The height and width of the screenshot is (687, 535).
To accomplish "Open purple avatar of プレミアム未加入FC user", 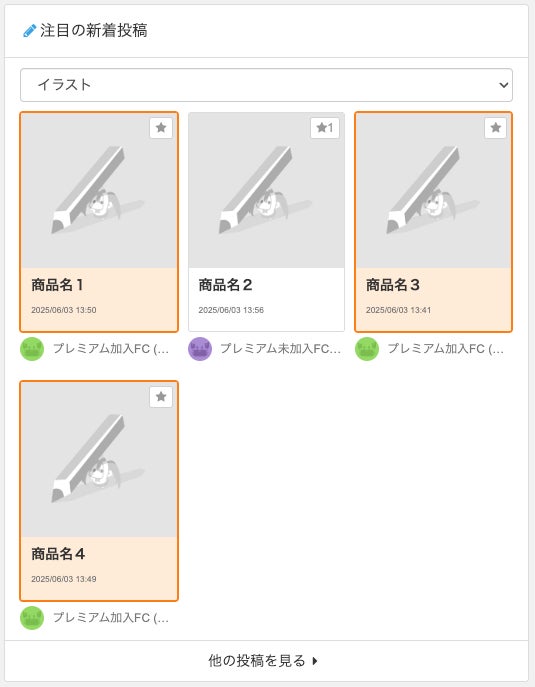I will [x=200, y=349].
